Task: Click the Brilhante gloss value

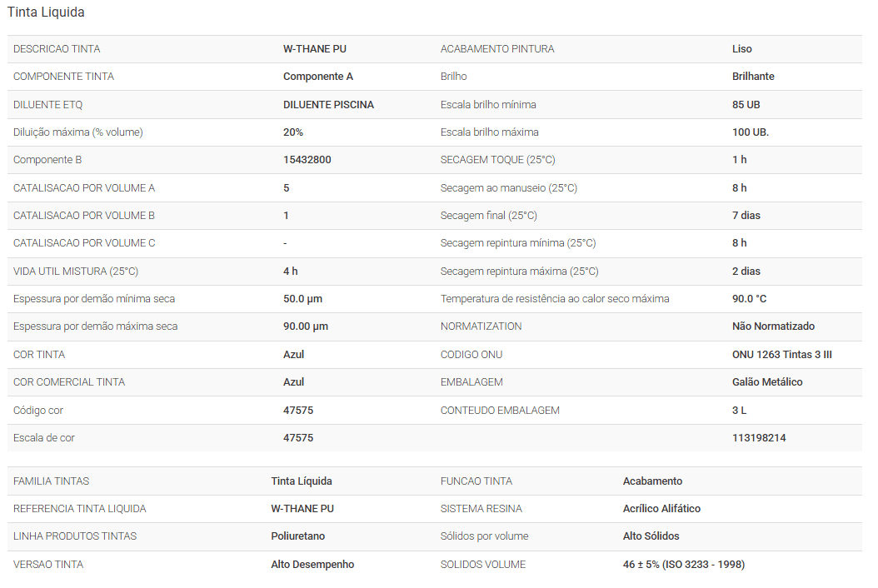Action: pos(753,77)
